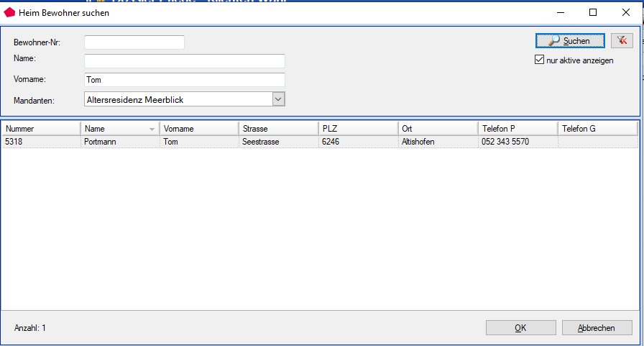
Task: Click the clear filter icon button
Action: (622, 41)
